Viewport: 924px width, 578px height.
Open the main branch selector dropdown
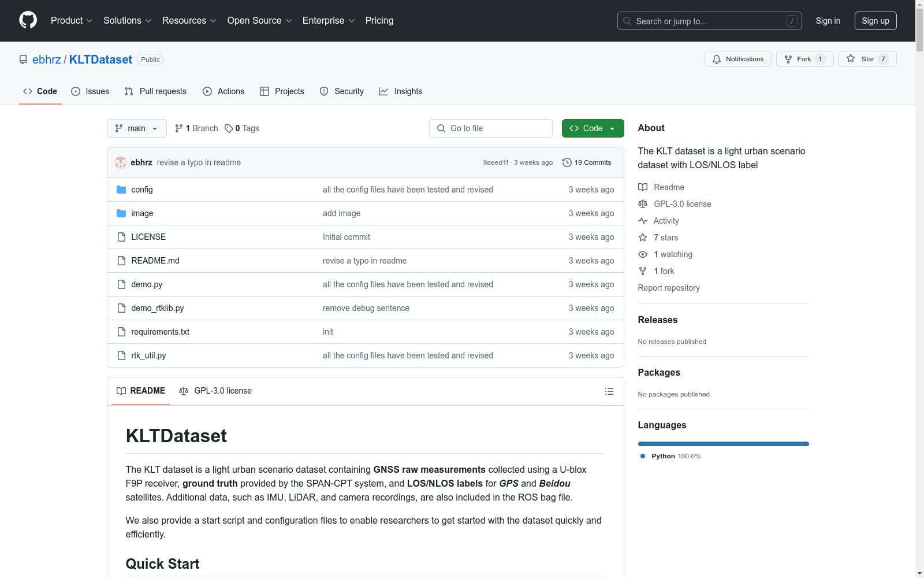click(137, 128)
